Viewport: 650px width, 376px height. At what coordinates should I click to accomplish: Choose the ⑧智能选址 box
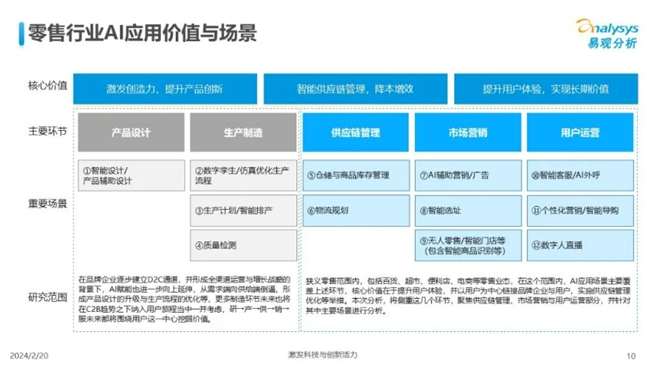point(468,211)
